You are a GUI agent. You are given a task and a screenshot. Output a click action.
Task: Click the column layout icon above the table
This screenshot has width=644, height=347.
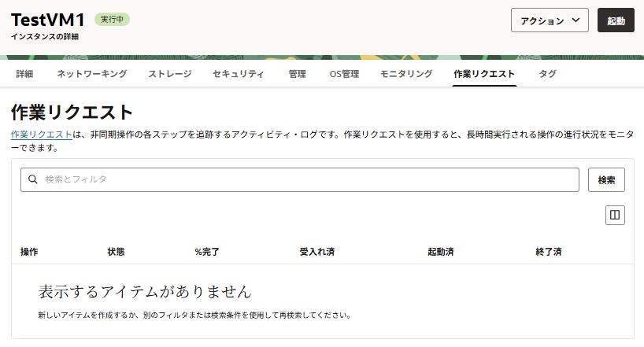pos(615,215)
